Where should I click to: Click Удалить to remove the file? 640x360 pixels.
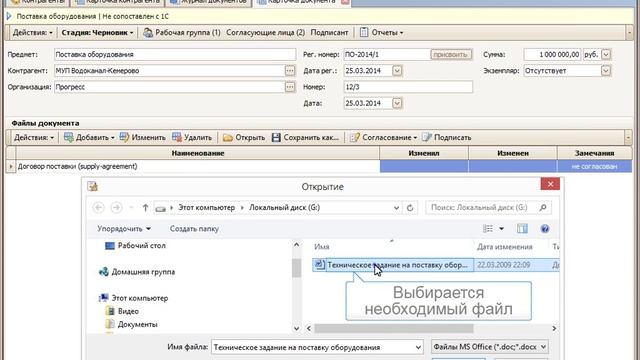click(192, 138)
